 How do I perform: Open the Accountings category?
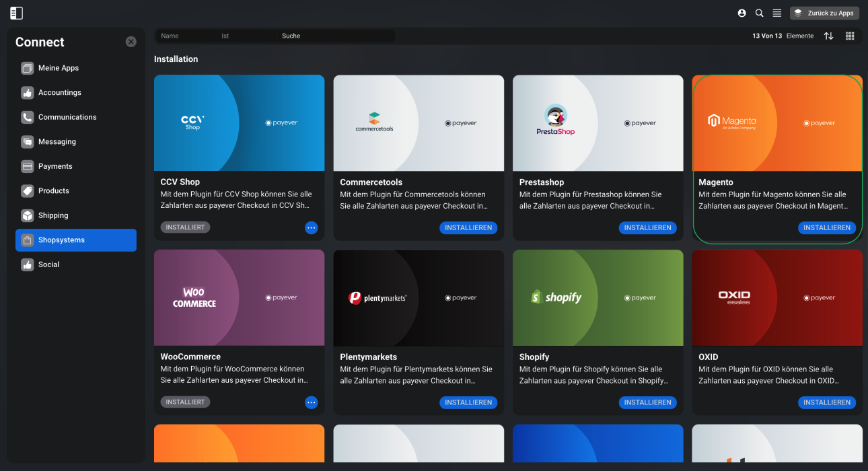click(76, 92)
